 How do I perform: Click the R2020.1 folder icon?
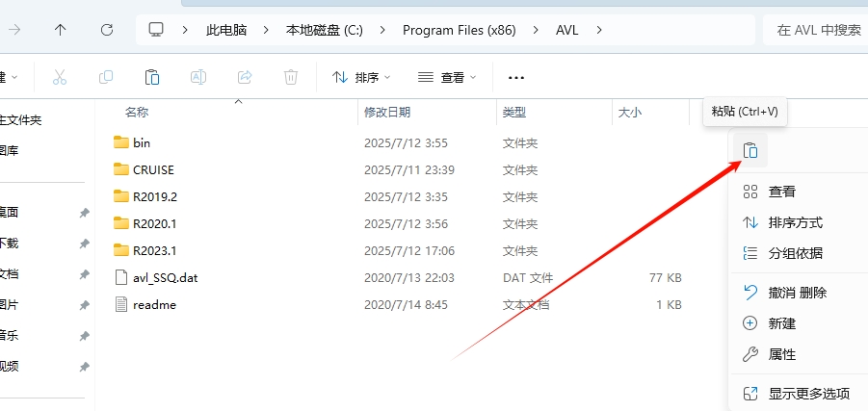point(121,223)
